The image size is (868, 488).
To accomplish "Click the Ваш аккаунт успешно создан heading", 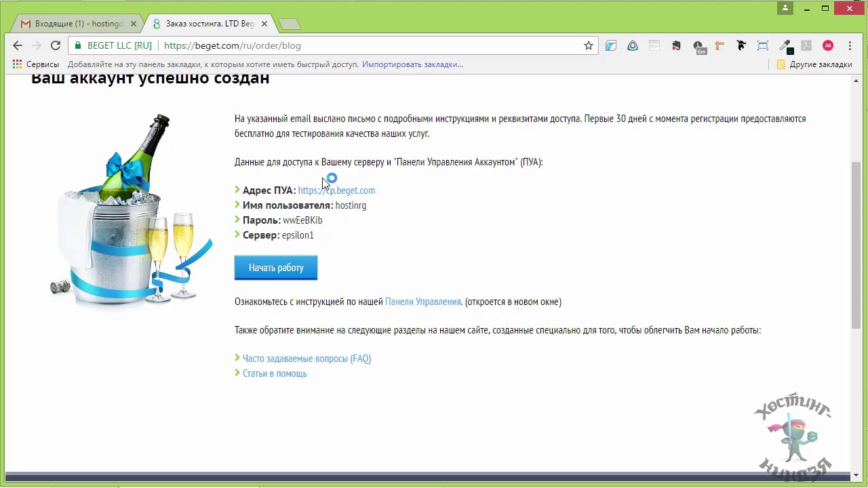I will pos(151,78).
